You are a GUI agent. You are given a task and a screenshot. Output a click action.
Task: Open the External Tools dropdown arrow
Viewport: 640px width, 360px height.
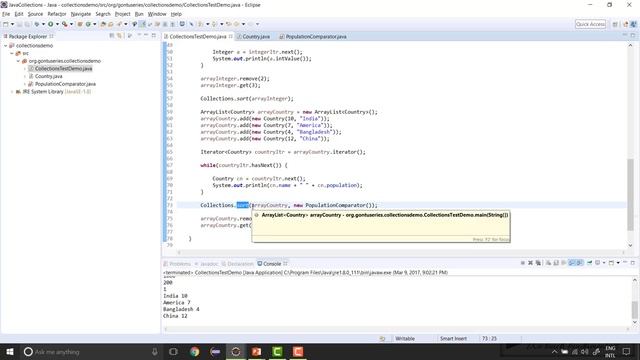[71, 24]
